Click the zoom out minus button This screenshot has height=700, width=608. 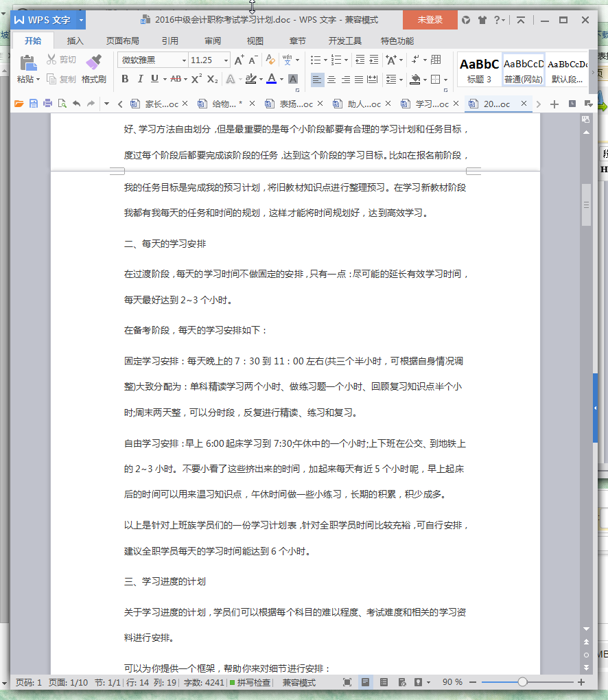[x=473, y=682]
